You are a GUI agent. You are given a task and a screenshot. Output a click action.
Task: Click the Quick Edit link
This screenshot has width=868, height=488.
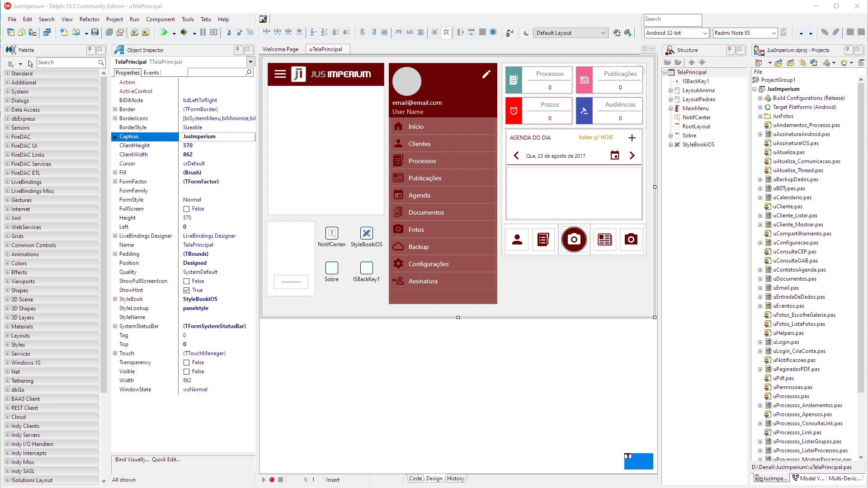pos(166,460)
